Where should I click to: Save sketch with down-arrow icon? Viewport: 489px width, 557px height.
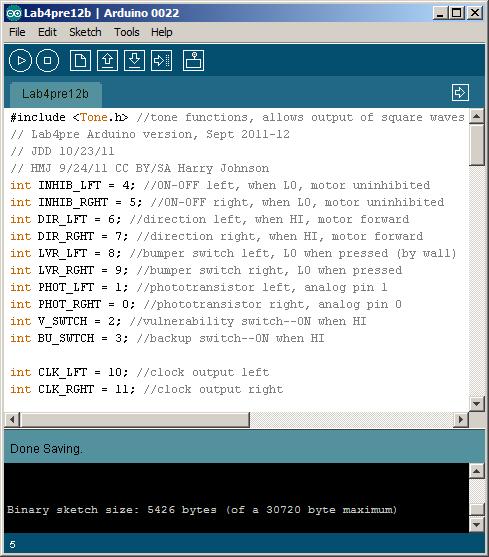pyautogui.click(x=134, y=60)
